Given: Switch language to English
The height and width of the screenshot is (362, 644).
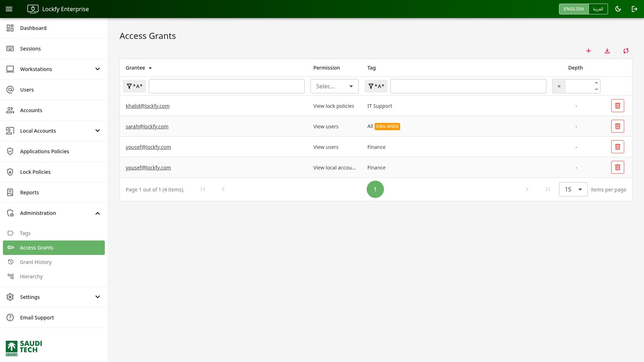Looking at the screenshot, I should click(x=574, y=9).
